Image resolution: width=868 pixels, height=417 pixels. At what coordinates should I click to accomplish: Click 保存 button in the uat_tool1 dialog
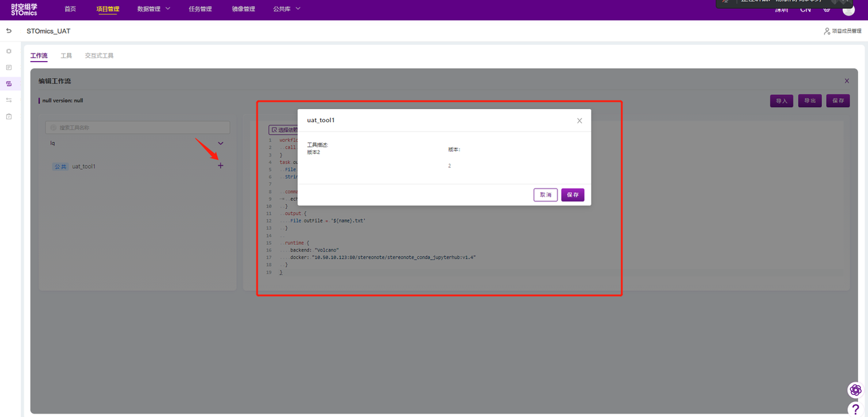(x=572, y=195)
